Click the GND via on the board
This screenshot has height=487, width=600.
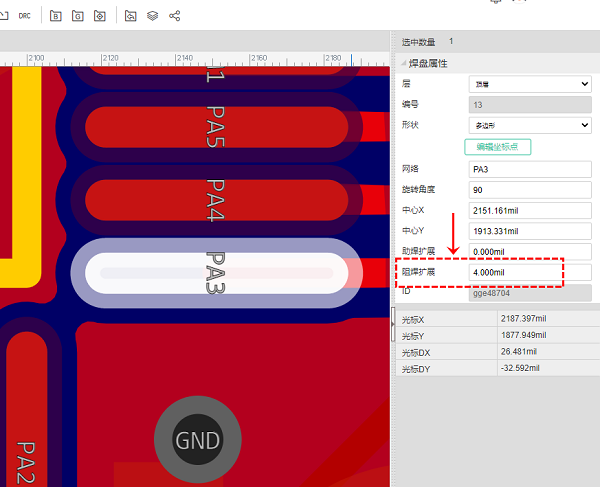(x=197, y=440)
